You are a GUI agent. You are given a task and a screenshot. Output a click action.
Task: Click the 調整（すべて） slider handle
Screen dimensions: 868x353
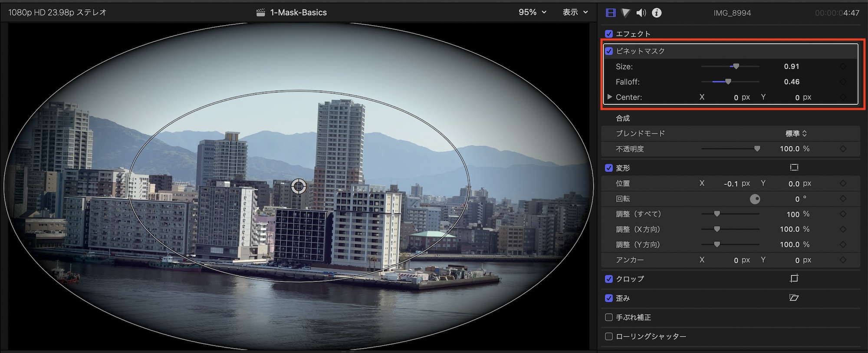[x=717, y=214]
